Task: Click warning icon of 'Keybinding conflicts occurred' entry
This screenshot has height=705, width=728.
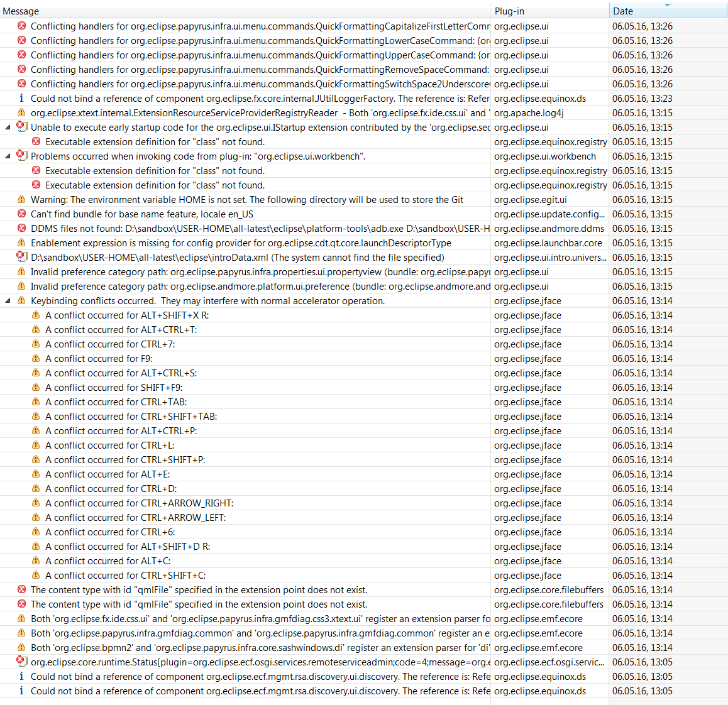Action: [21, 301]
